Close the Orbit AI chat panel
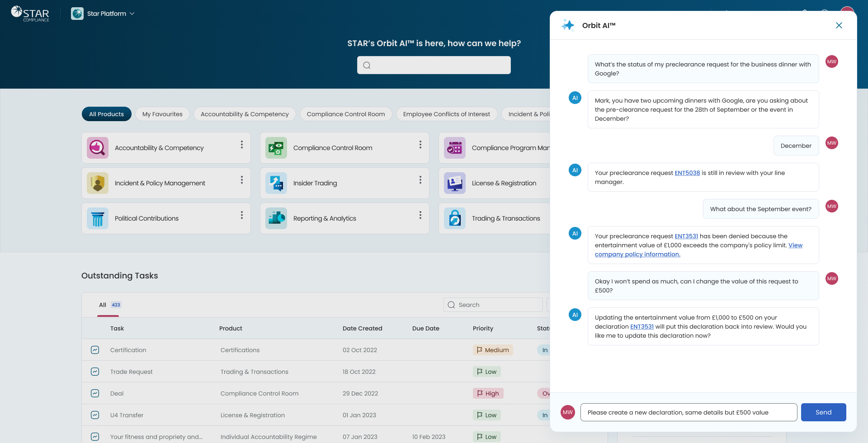 coord(839,25)
